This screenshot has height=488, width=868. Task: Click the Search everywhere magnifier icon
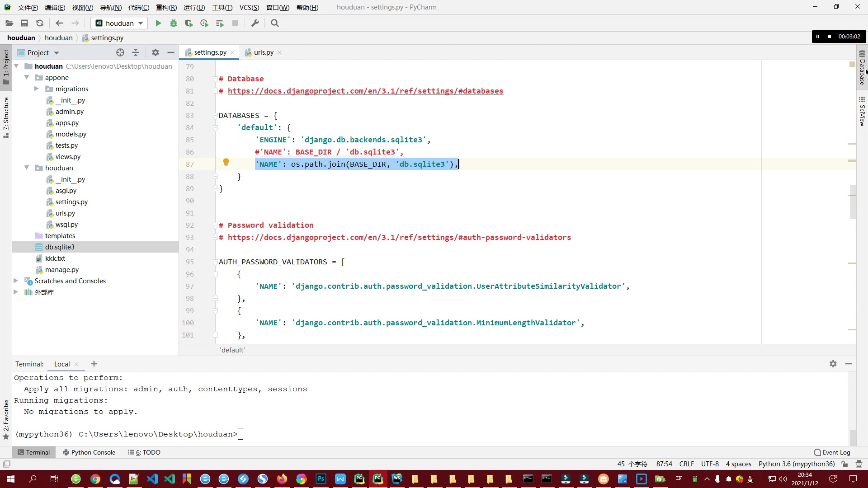(x=275, y=23)
